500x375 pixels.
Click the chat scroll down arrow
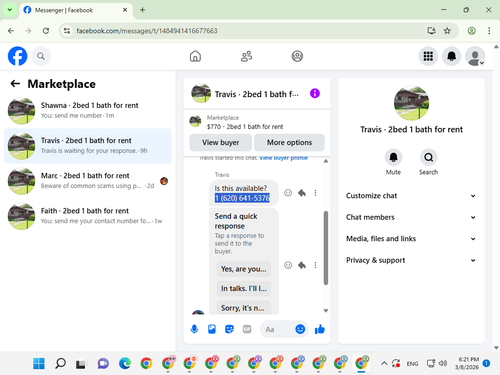click(x=326, y=311)
